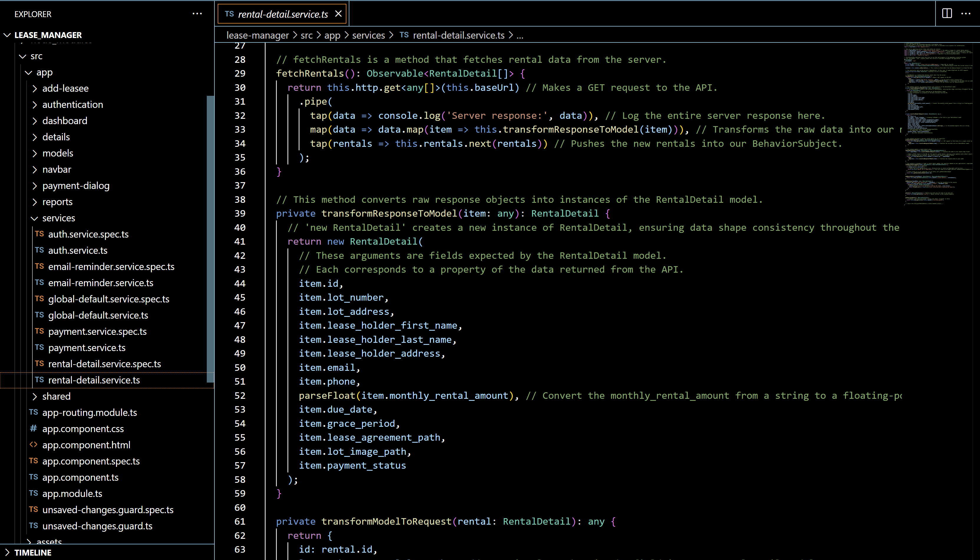Select the rental-detail.service.ts editor tab
This screenshot has width=980, height=560.
coord(282,14)
